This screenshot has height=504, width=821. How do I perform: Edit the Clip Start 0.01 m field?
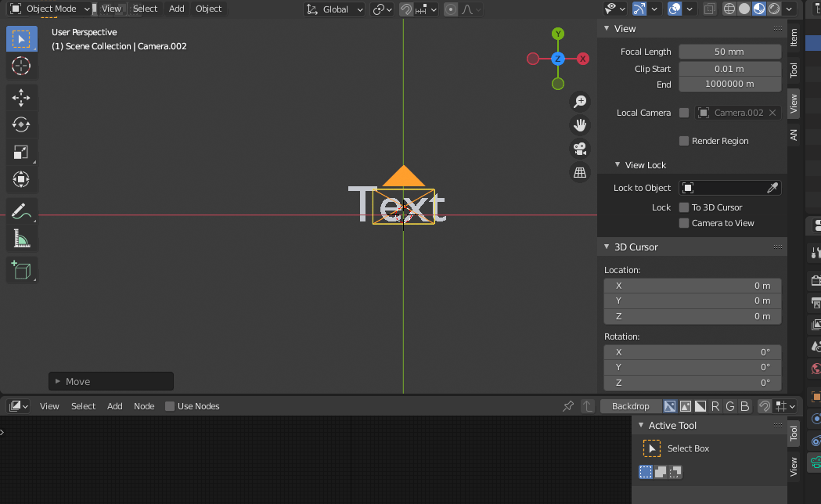730,69
